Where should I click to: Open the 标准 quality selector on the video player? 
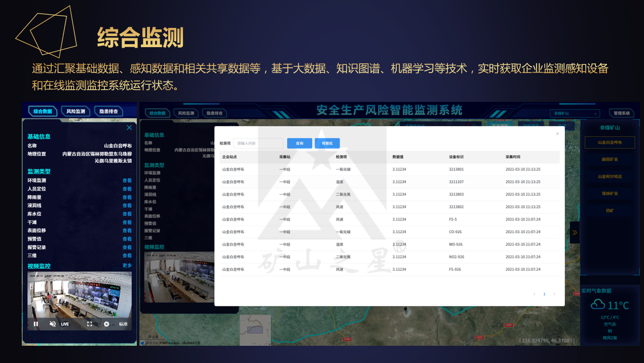[x=123, y=324]
